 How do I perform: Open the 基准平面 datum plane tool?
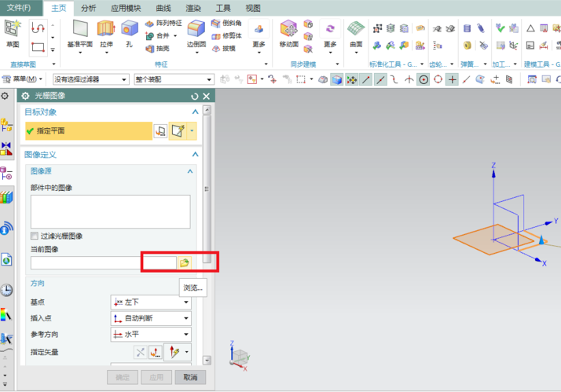[x=80, y=28]
